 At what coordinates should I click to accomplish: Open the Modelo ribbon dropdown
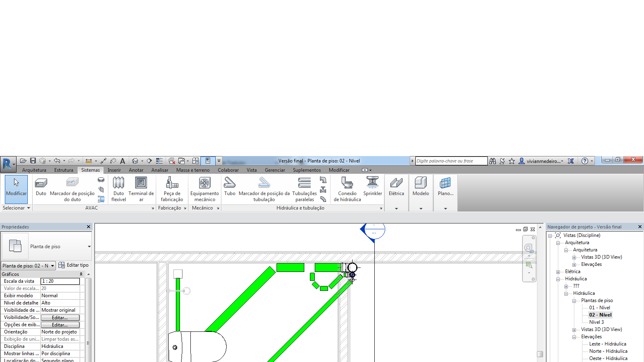[421, 209]
